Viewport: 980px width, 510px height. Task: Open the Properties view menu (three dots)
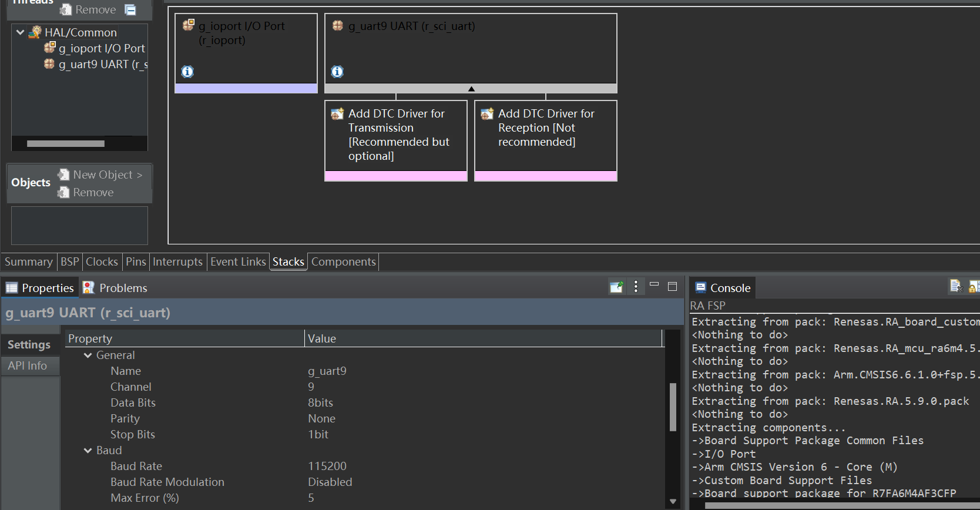pos(636,287)
